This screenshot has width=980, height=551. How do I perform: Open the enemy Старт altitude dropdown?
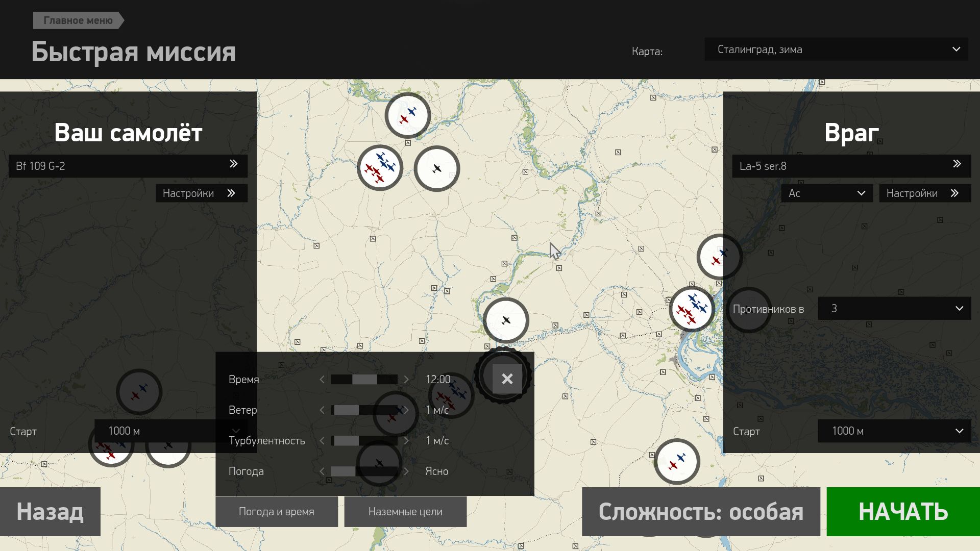point(894,431)
